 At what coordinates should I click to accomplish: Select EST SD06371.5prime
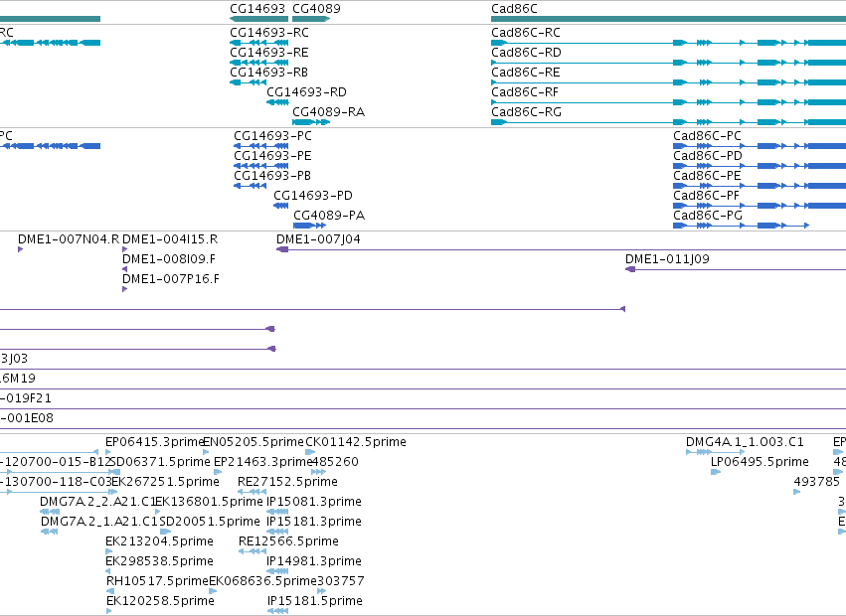coord(159,462)
